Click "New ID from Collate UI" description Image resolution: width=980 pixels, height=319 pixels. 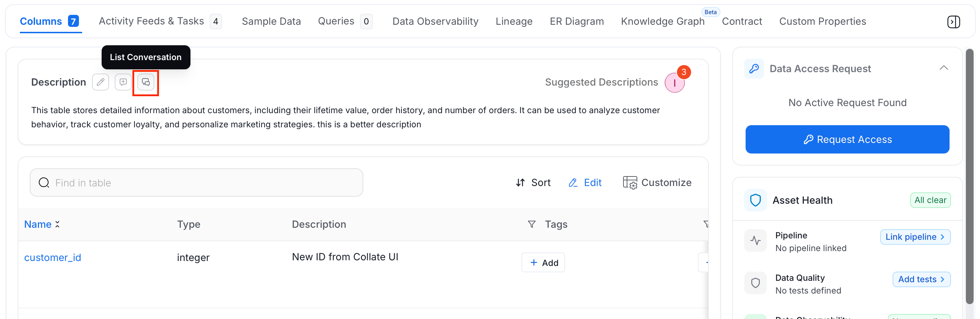coord(345,257)
